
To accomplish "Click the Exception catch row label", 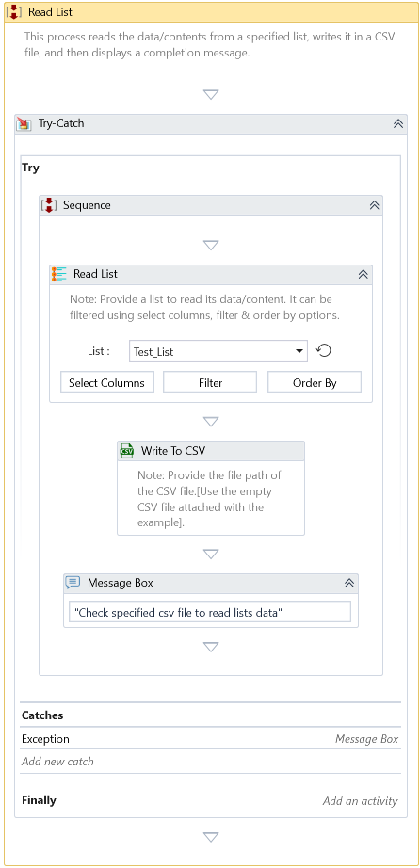I will pos(45,739).
